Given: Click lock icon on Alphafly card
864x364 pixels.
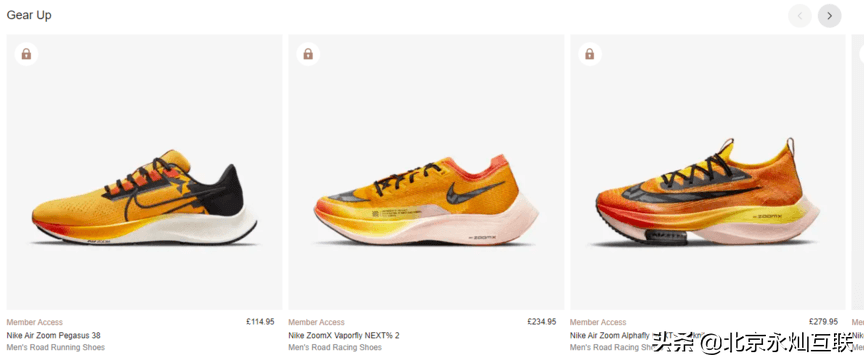Looking at the screenshot, I should 590,54.
